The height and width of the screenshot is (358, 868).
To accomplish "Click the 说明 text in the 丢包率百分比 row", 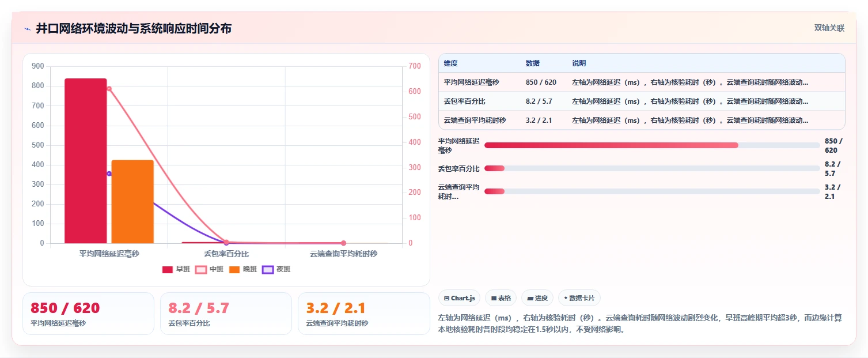I will tap(690, 101).
